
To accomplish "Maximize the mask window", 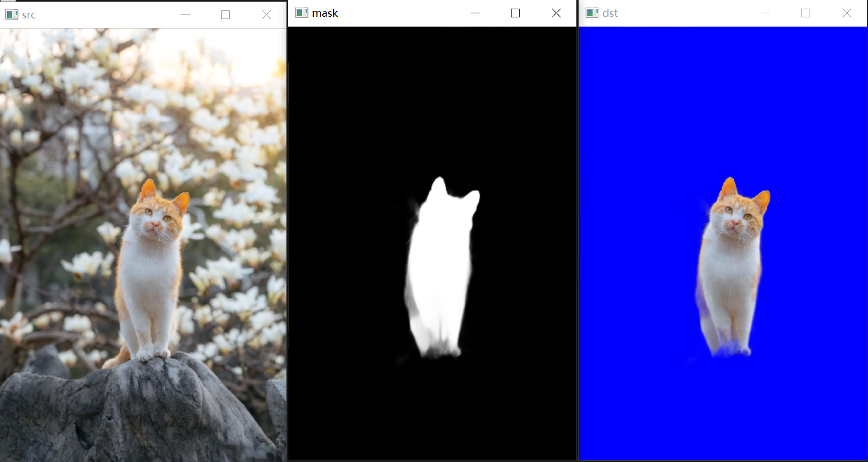I will pyautogui.click(x=516, y=13).
